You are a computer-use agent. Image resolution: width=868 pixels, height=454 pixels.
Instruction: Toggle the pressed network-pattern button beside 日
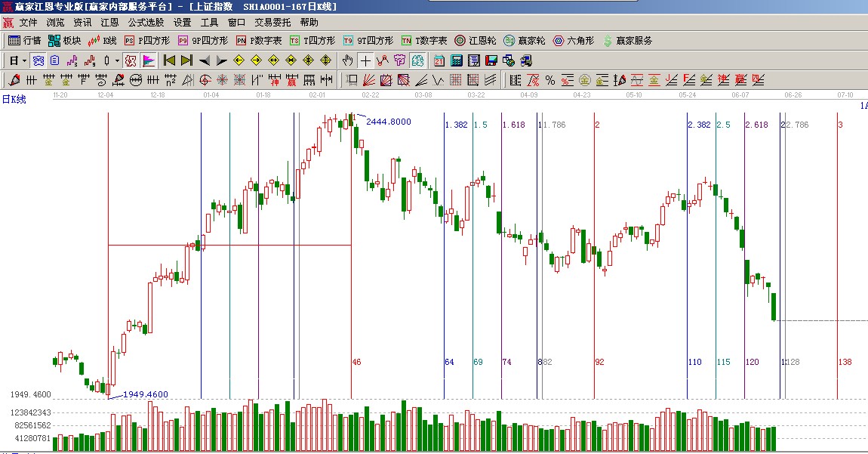(38, 60)
